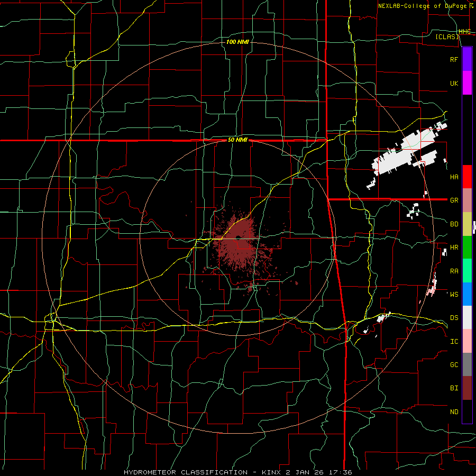The image size is (476, 476).
Task: Click the ND black legend swatch
Action: tap(467, 411)
